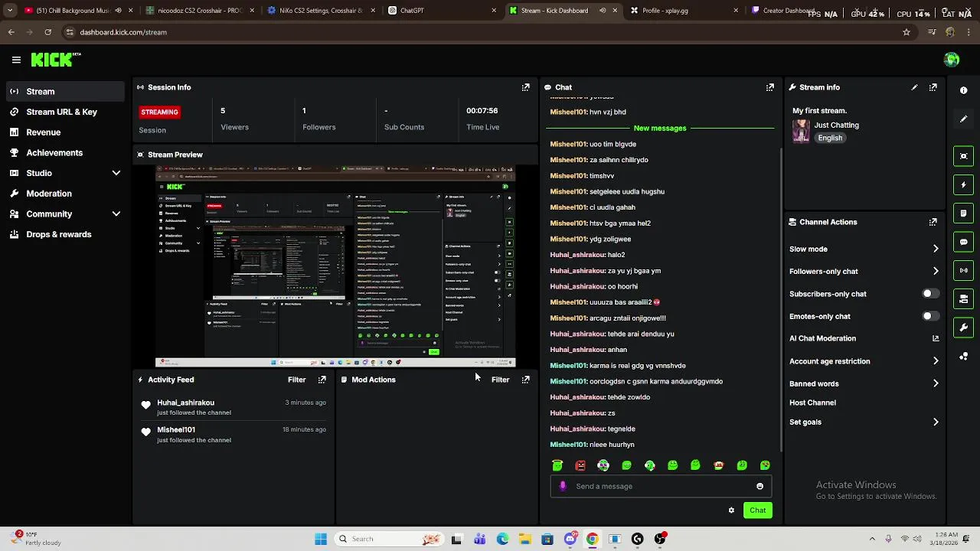
Task: Toggle the broadcast signal widget icon
Action: pyautogui.click(x=963, y=270)
